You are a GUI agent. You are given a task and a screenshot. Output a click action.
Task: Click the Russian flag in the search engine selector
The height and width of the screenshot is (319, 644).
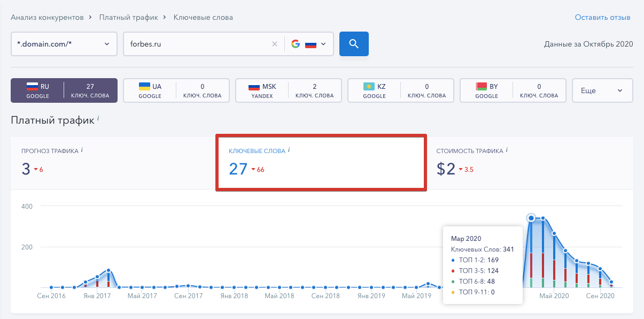311,44
